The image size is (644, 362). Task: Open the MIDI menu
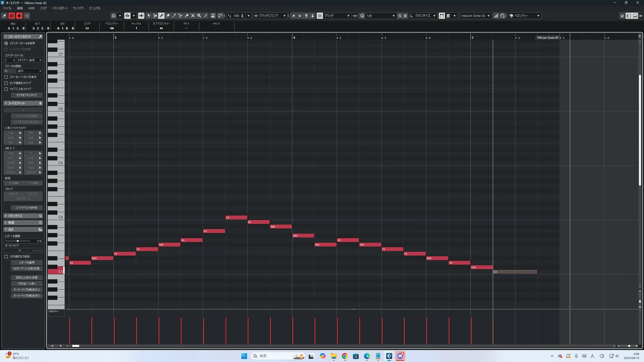click(x=31, y=8)
